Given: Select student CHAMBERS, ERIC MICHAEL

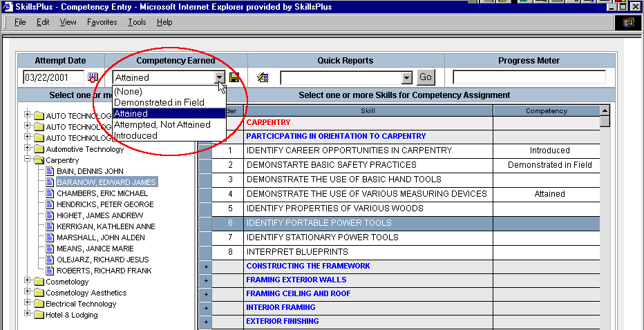Looking at the screenshot, I should coord(102,193).
